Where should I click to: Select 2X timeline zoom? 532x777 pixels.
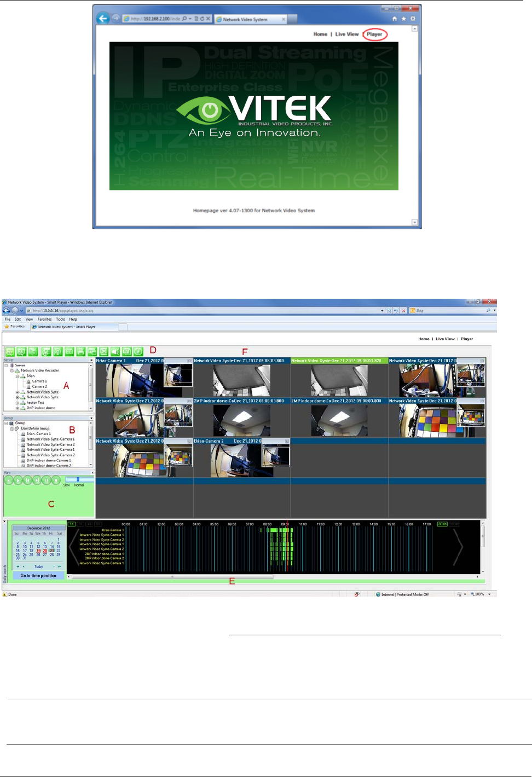(x=80, y=524)
